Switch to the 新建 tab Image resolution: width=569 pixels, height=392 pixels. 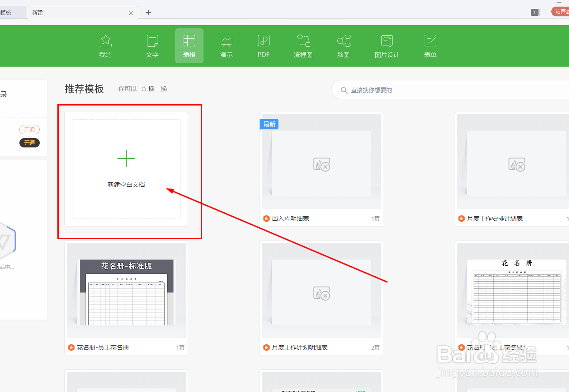[x=83, y=12]
